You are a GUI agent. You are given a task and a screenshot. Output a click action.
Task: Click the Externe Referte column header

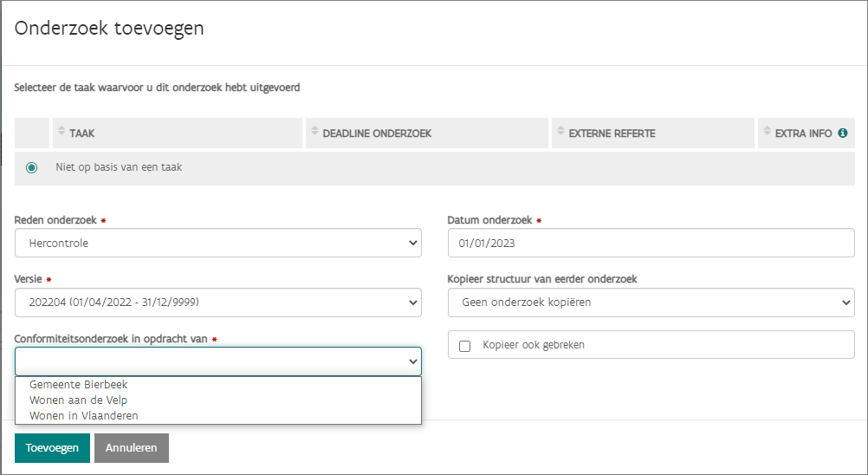(x=612, y=133)
